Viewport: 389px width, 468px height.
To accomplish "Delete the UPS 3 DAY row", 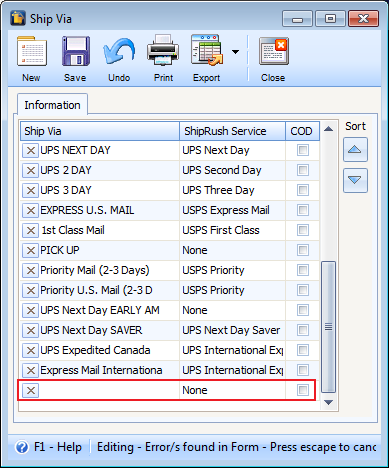I will tap(31, 190).
